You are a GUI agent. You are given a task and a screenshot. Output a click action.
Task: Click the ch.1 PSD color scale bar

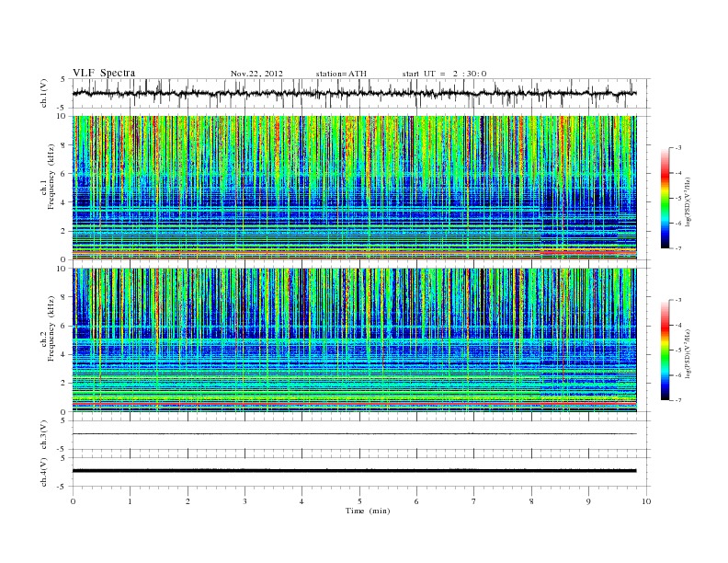point(665,199)
